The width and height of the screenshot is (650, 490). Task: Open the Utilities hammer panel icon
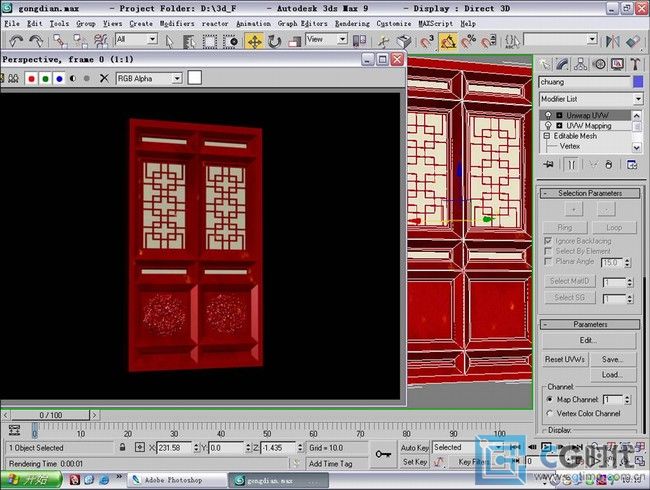635,64
